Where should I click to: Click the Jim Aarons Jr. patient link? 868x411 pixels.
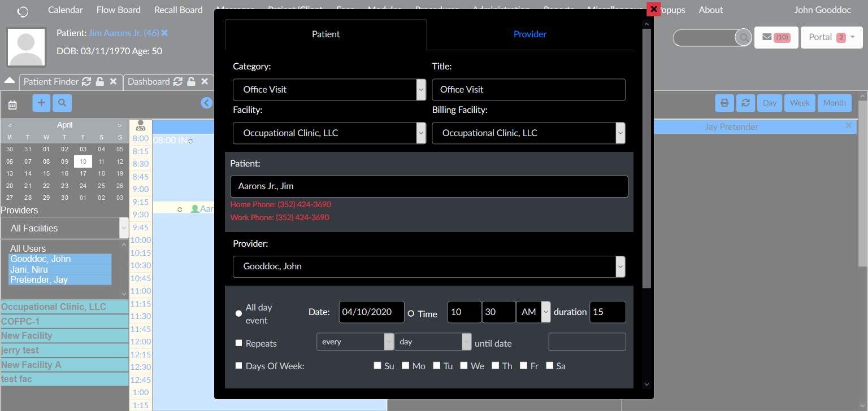(123, 33)
